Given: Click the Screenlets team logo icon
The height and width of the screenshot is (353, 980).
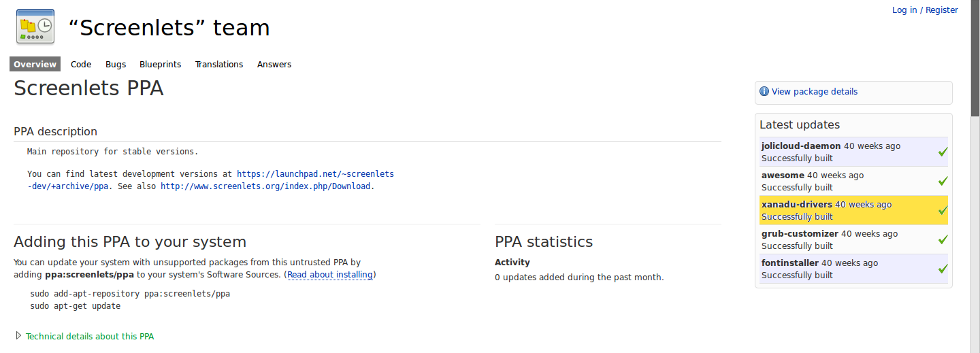Looking at the screenshot, I should (35, 27).
